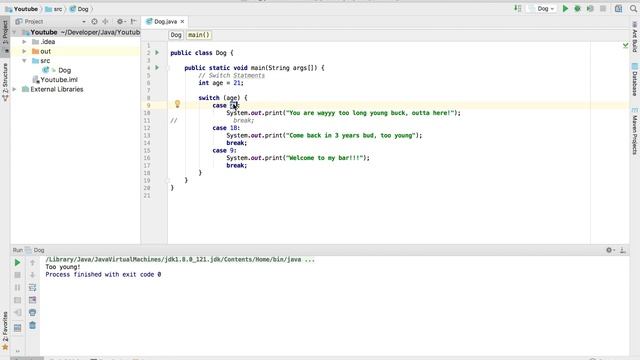Select the out folder row
Viewport: 640px width, 360px height.
point(75,51)
